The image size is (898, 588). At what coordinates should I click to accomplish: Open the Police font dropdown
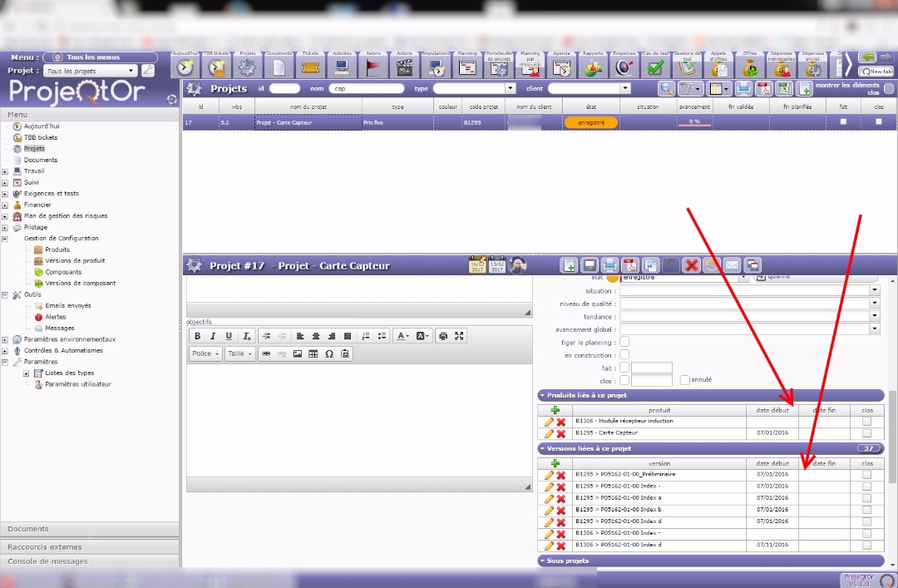205,354
